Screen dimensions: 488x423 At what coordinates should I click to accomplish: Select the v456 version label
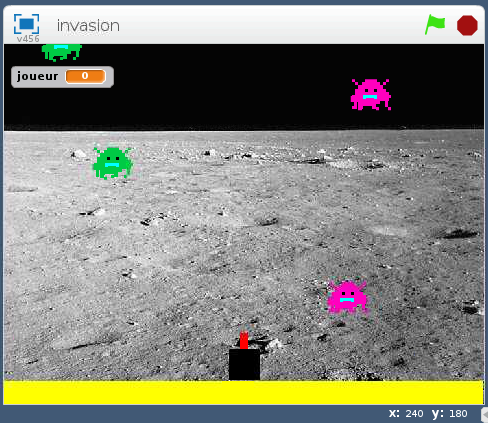tap(28, 39)
